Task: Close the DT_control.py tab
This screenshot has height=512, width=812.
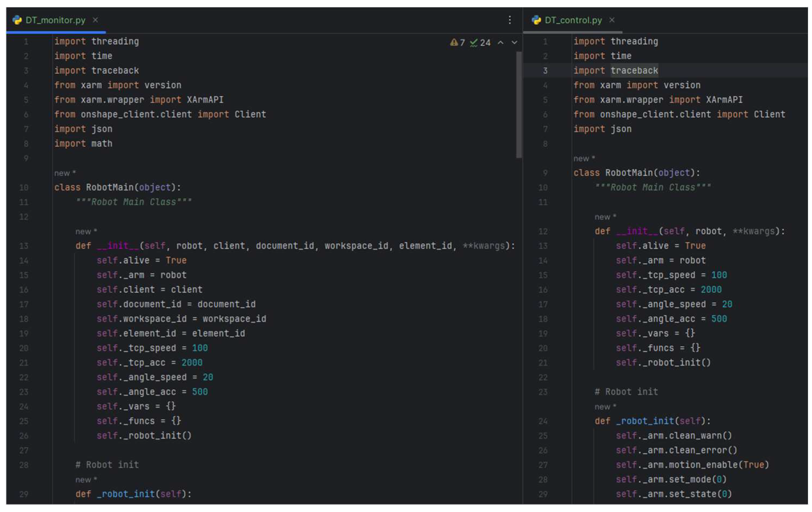Action: (x=612, y=20)
